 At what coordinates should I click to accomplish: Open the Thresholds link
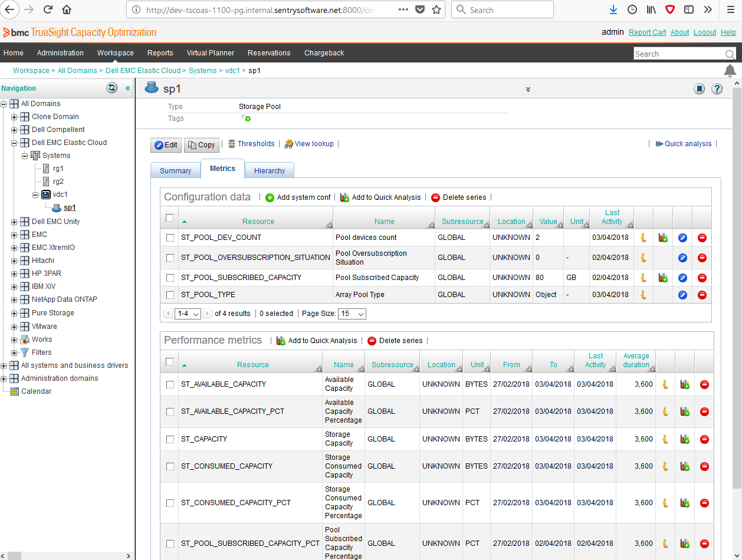pyautogui.click(x=251, y=144)
